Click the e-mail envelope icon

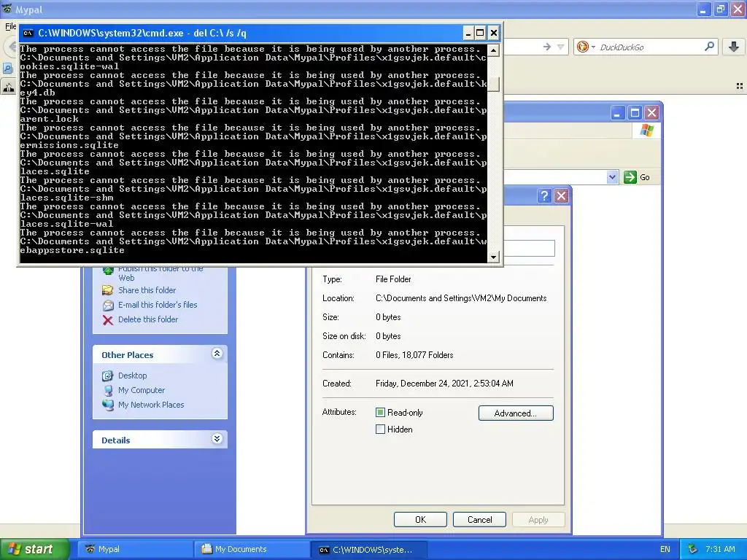[108, 306]
